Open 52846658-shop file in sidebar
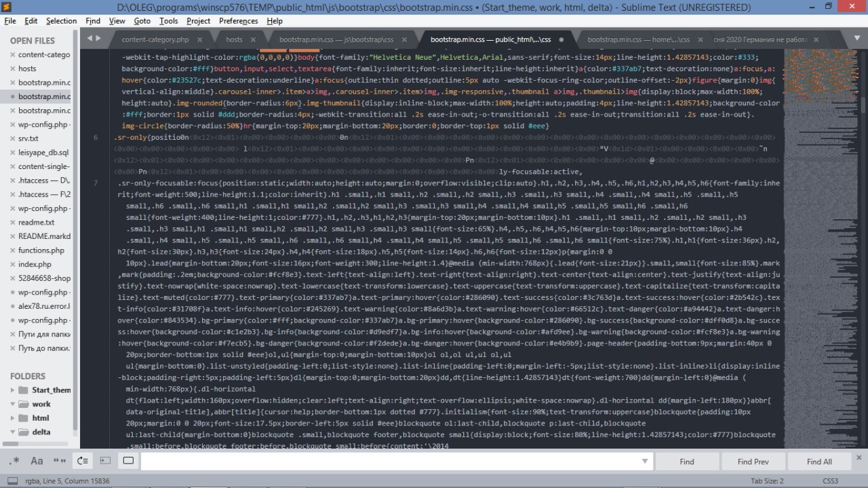 pos(44,278)
